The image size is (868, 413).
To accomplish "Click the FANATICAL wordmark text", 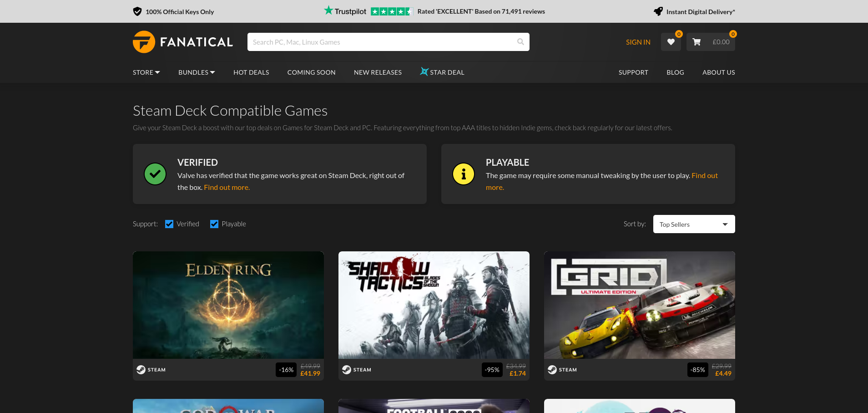I will click(197, 42).
